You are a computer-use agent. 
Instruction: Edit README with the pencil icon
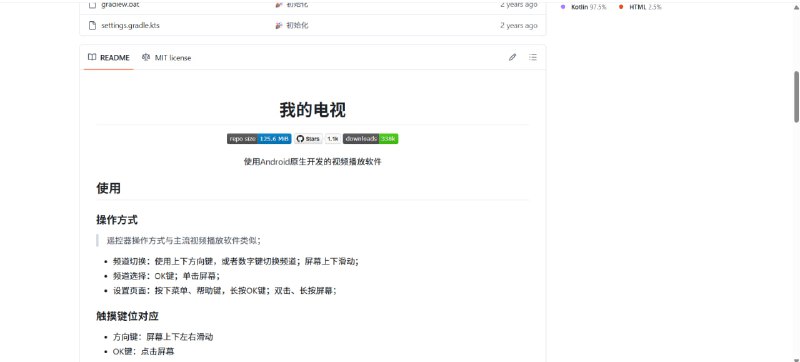click(512, 57)
